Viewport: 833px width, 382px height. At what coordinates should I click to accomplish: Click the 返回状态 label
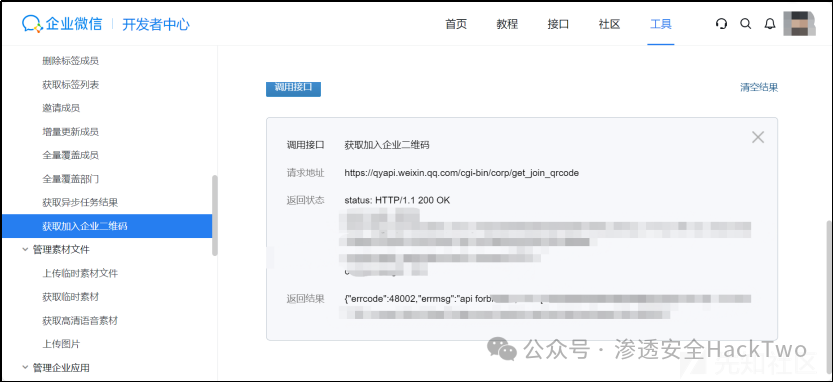click(x=305, y=200)
